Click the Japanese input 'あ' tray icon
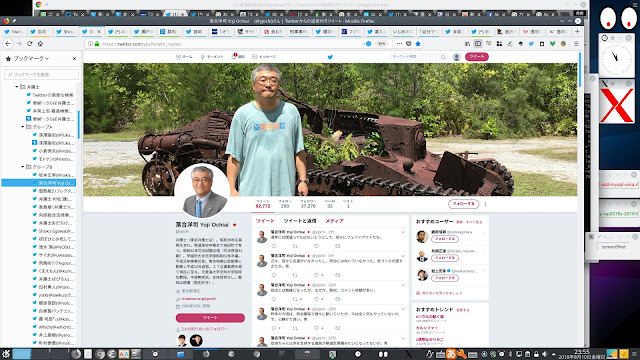This screenshot has height=360, width=640. tap(451, 353)
